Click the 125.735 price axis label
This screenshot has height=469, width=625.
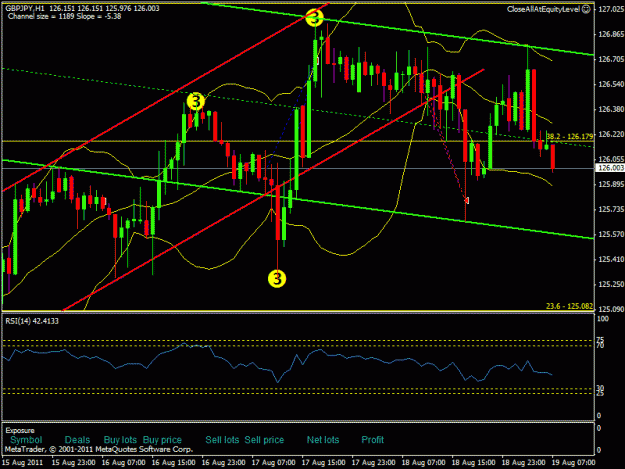[x=610, y=209]
